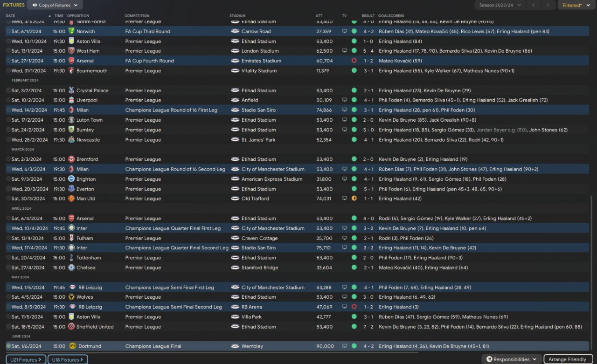Viewport: 597px width, 364px height.
Task: Click the Arrange Friendly button
Action: [567, 359]
